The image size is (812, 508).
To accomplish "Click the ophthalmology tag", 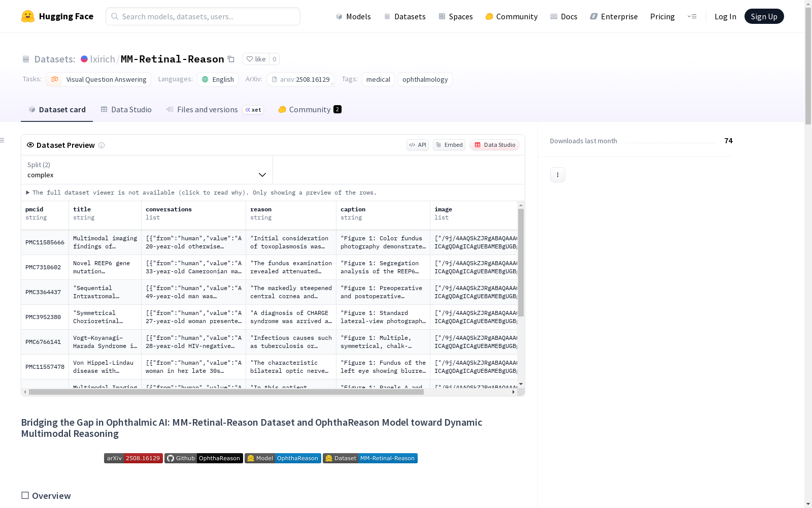I will pyautogui.click(x=425, y=79).
